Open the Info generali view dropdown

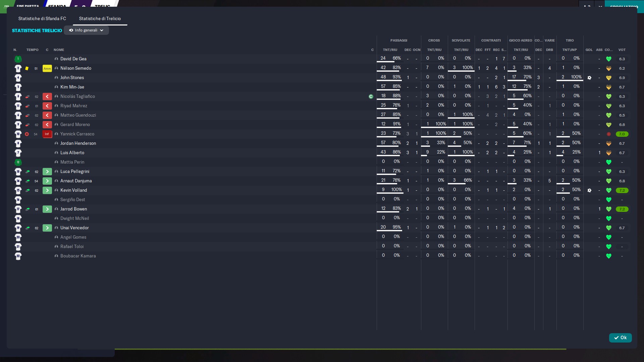click(x=87, y=30)
